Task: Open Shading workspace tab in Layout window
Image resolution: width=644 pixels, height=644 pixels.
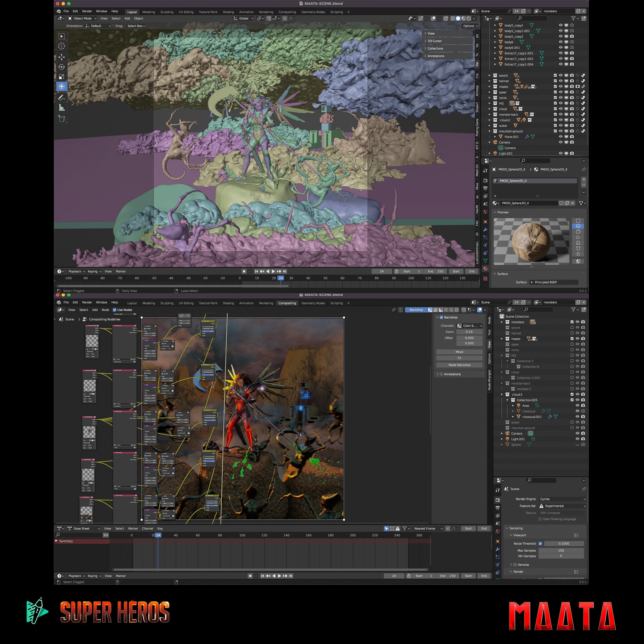Action: (x=228, y=12)
